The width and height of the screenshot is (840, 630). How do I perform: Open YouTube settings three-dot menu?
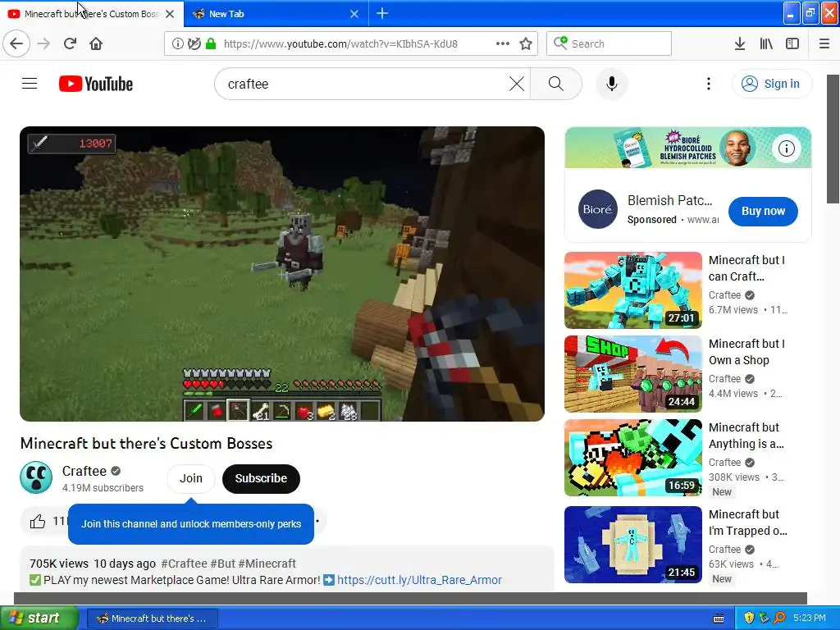(709, 84)
